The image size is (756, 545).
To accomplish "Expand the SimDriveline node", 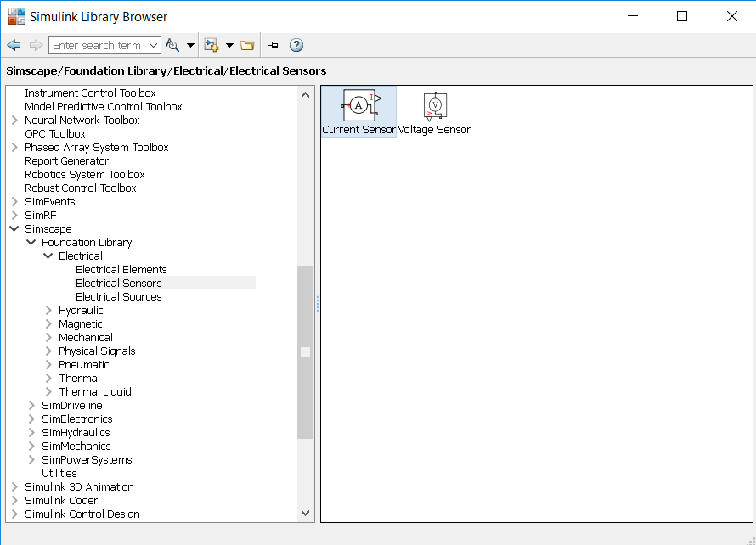I will tap(31, 405).
